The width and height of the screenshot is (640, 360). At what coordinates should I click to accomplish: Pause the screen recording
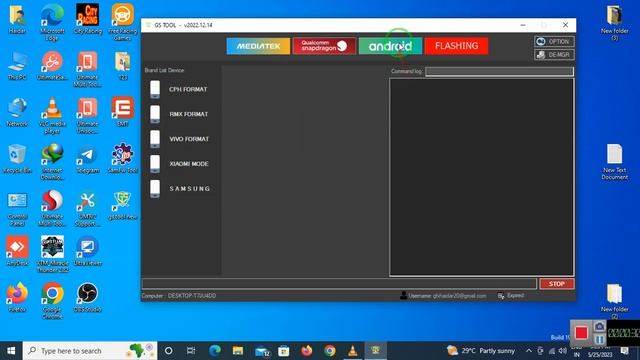pos(599,340)
